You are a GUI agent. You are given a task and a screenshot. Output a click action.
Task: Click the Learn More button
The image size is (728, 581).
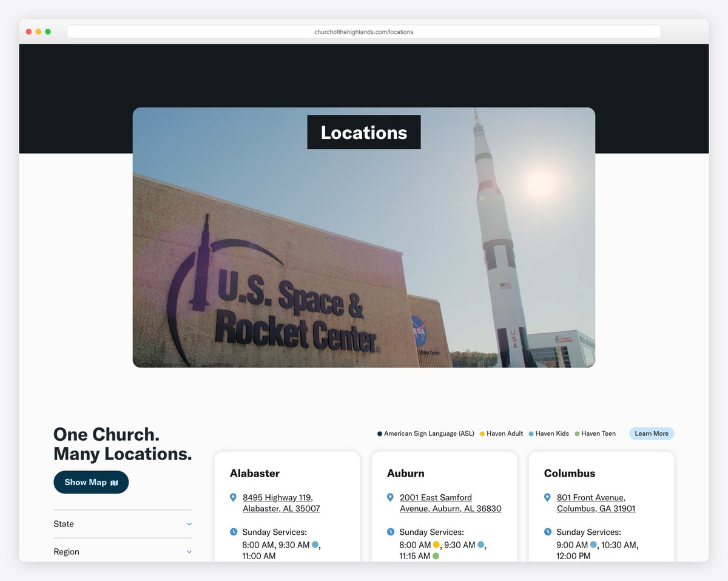[x=652, y=433]
